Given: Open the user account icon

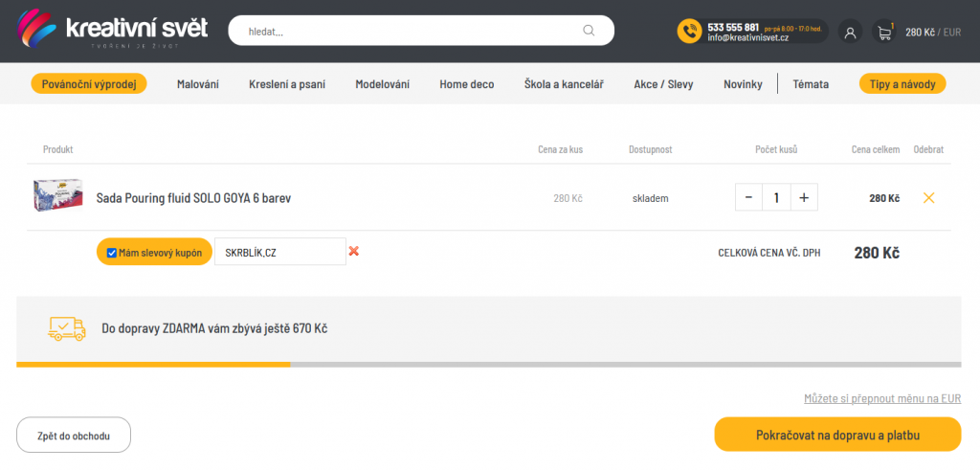Looking at the screenshot, I should pyautogui.click(x=850, y=32).
